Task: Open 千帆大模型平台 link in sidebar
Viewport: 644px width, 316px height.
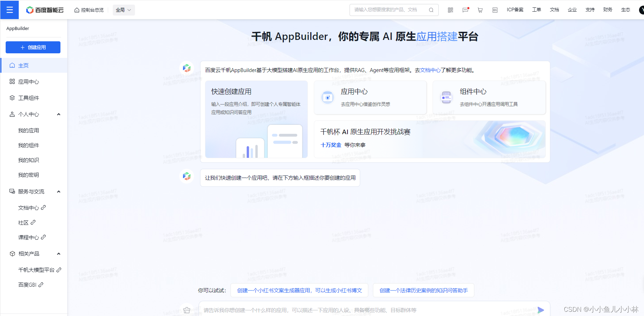Action: coord(40,270)
